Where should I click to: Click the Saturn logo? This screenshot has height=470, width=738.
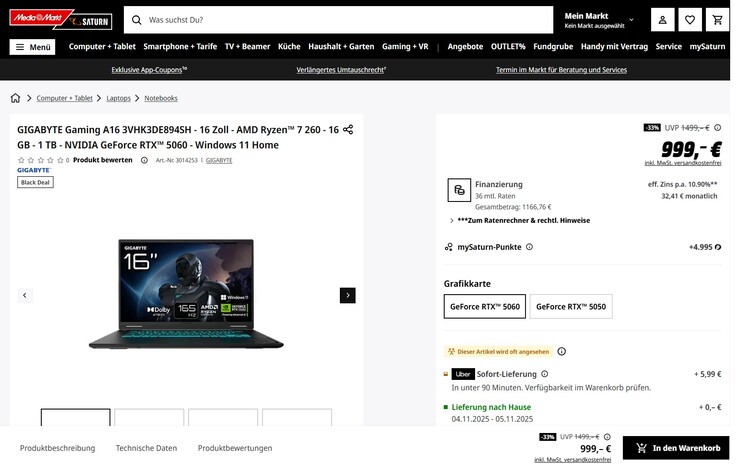(89, 22)
